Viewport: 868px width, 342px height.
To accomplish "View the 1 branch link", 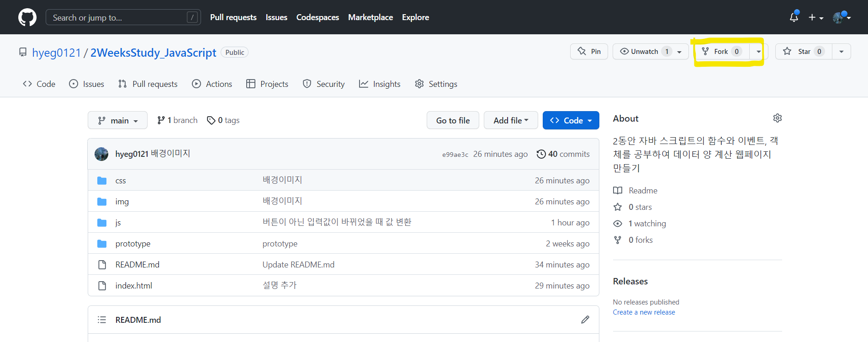I will (177, 120).
